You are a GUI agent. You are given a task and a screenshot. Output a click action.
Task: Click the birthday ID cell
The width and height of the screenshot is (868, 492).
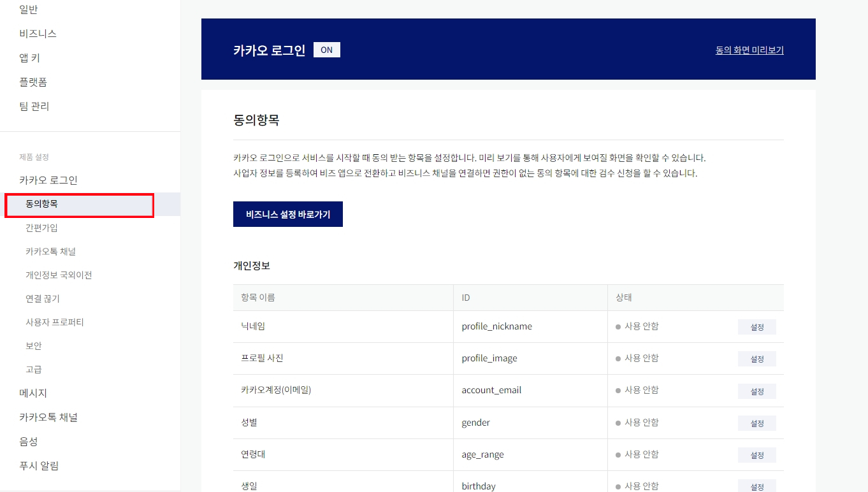pos(479,486)
